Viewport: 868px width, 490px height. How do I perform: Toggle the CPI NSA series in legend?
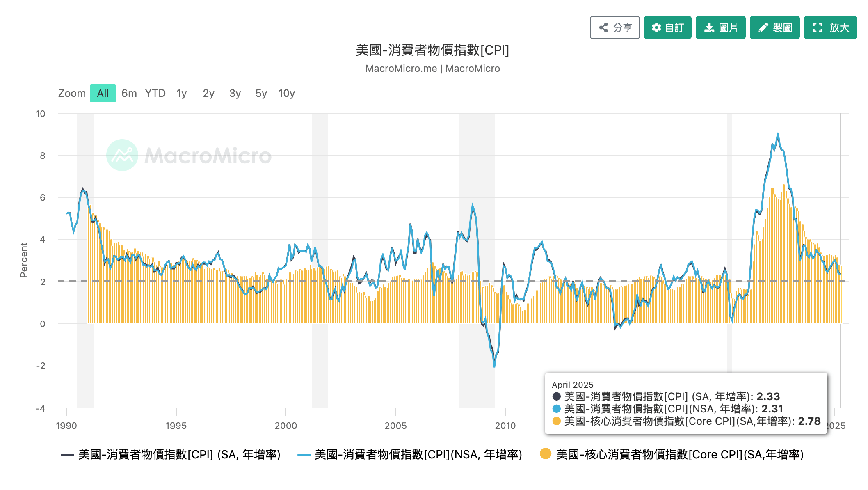(x=418, y=454)
